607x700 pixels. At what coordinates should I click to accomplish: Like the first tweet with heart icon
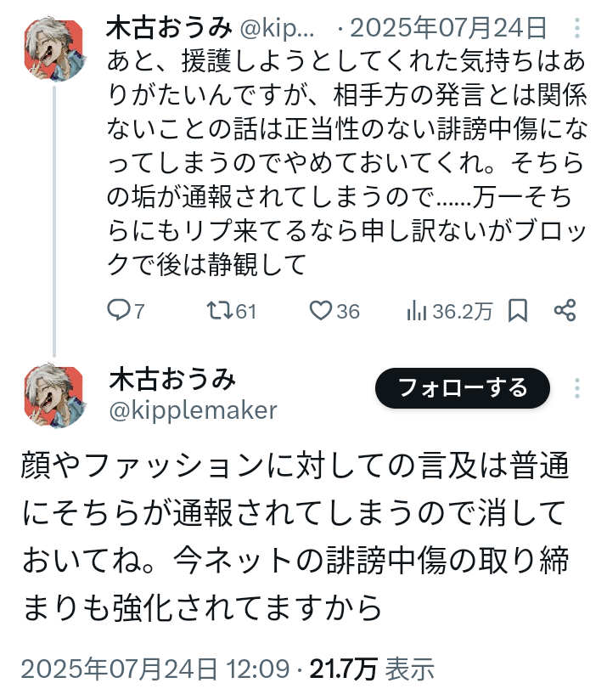coord(320,312)
